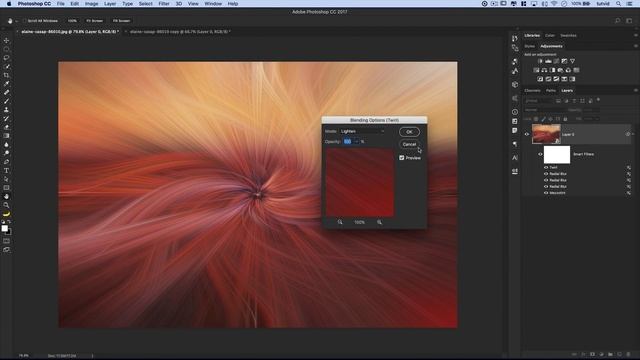Add a Color Balance adjustment
Screen dimensions: 640x360
[x=544, y=70]
